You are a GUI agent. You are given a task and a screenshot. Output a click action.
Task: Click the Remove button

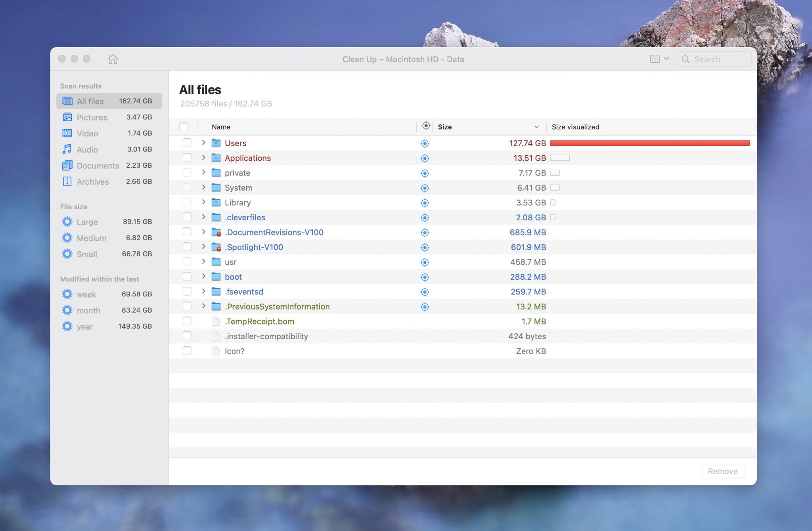(722, 470)
